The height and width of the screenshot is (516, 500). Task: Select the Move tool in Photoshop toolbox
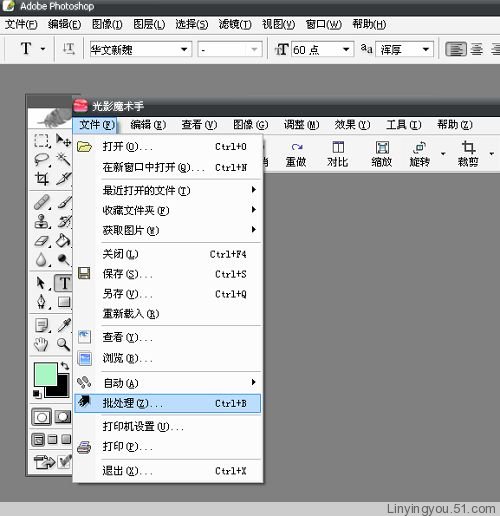pos(63,140)
